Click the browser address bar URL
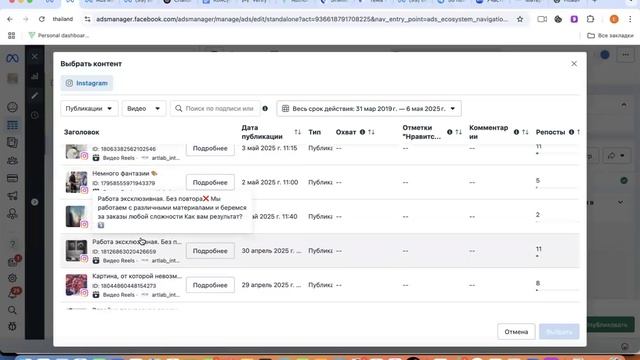The width and height of the screenshot is (640, 360). point(302,19)
